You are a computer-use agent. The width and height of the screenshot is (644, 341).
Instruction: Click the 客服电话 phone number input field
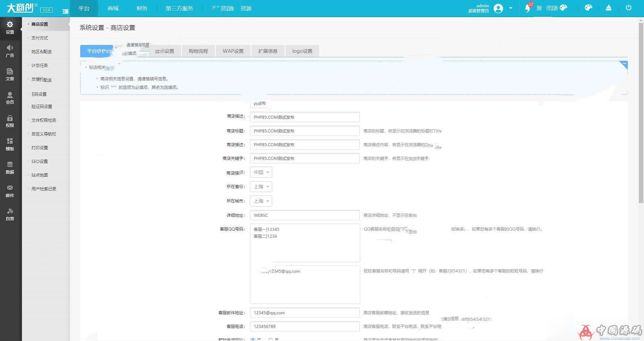coord(304,326)
